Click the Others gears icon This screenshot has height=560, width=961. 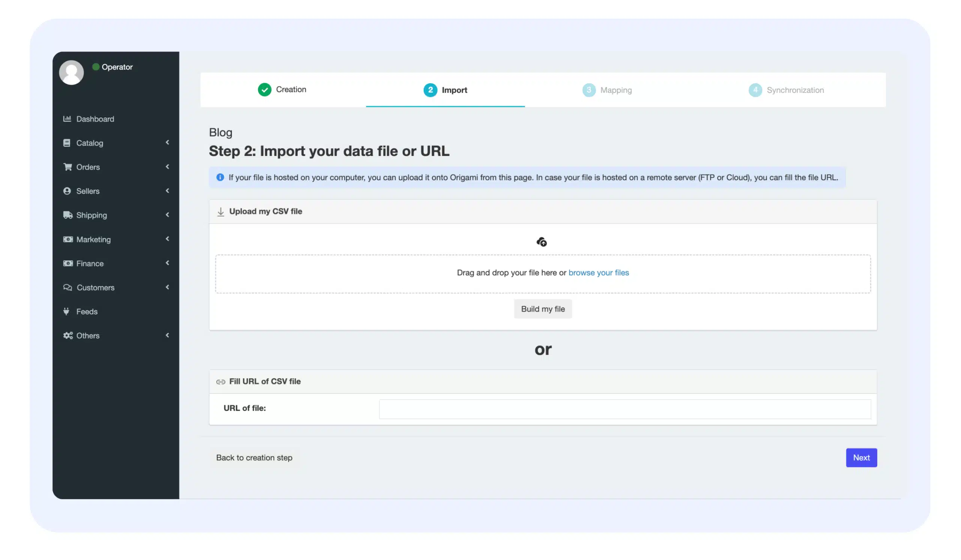coord(68,335)
